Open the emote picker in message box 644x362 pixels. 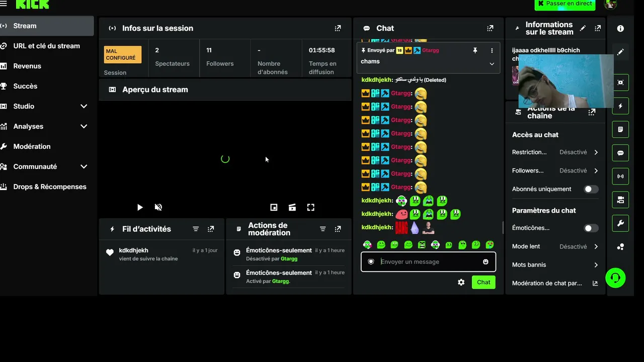(x=486, y=261)
